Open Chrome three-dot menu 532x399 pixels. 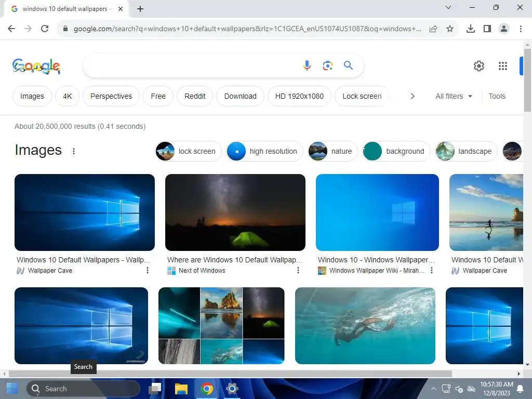click(x=521, y=29)
